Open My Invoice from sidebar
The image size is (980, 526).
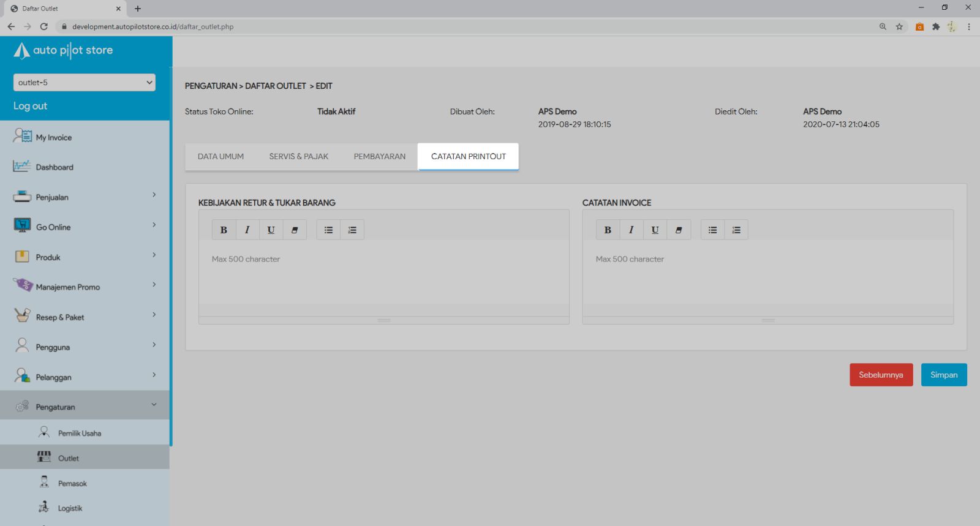[53, 137]
